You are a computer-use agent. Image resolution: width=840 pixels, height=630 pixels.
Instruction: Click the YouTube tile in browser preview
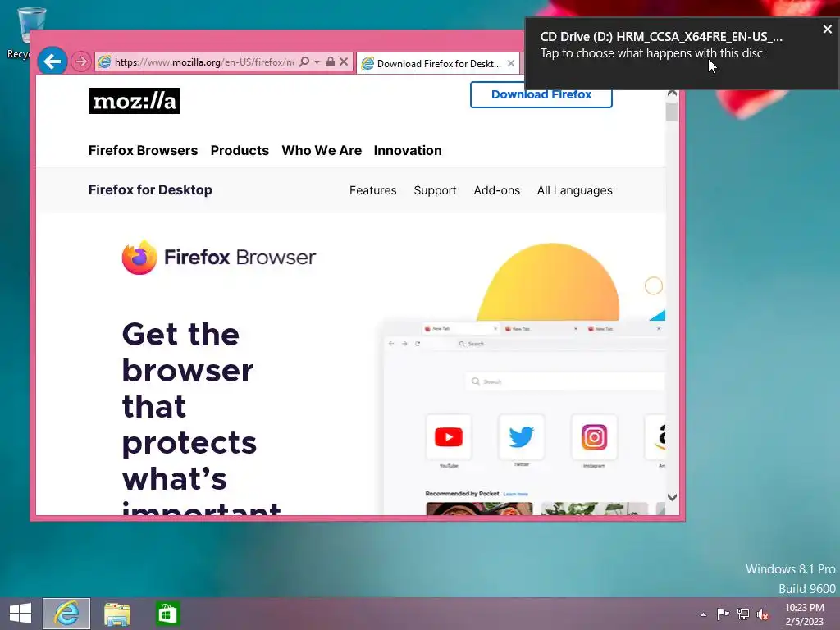pyautogui.click(x=449, y=437)
